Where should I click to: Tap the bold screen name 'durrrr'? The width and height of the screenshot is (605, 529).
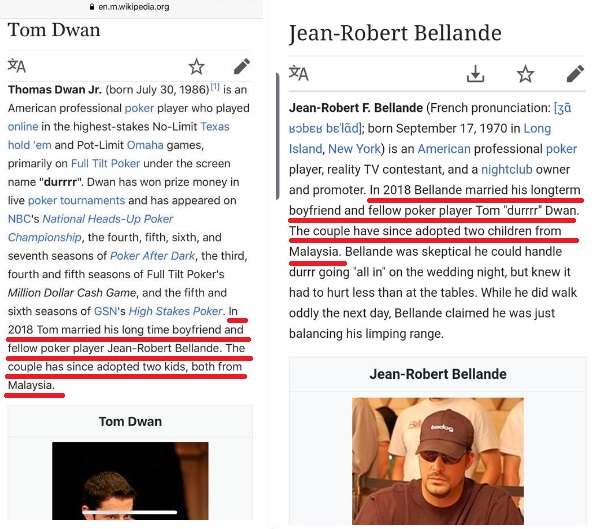tap(60, 182)
